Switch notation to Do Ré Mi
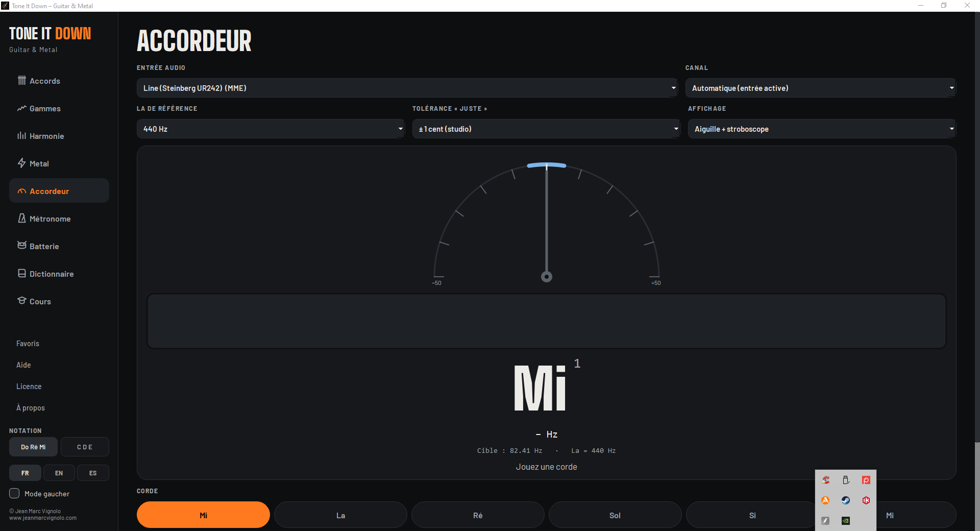980x531 pixels. (33, 447)
